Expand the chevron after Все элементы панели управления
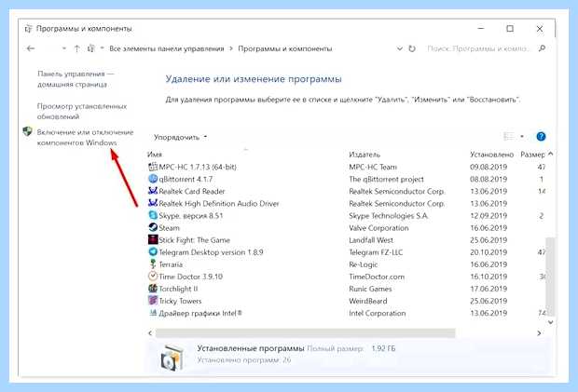The image size is (578, 392). tap(231, 48)
